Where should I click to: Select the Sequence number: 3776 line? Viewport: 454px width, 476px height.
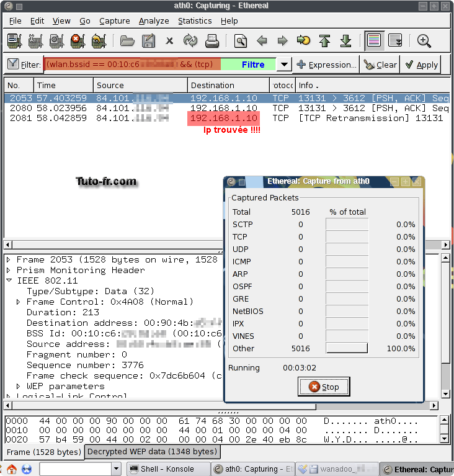(x=85, y=365)
